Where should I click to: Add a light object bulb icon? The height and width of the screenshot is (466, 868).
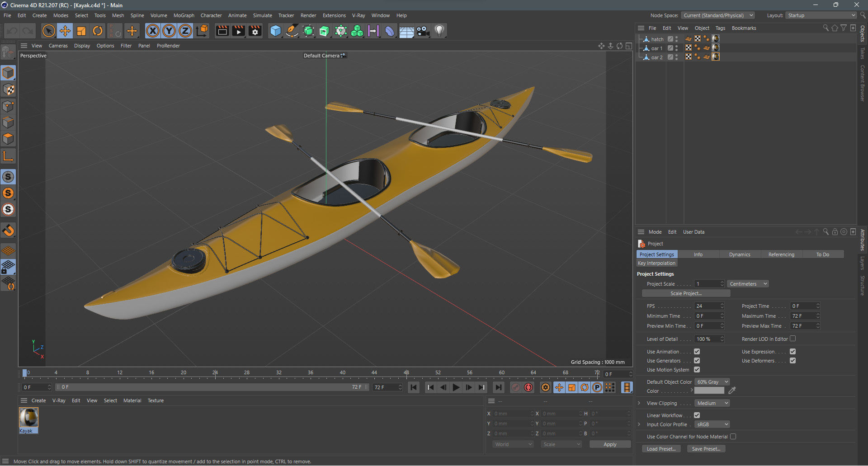pos(439,31)
